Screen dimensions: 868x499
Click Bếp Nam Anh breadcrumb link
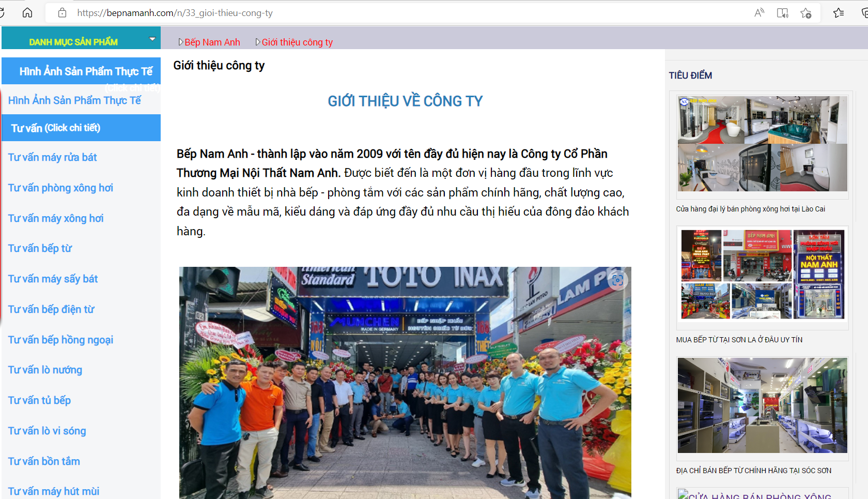[x=212, y=42]
